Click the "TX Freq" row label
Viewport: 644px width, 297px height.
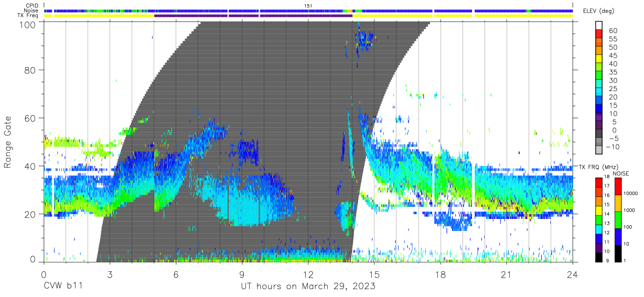[x=28, y=16]
